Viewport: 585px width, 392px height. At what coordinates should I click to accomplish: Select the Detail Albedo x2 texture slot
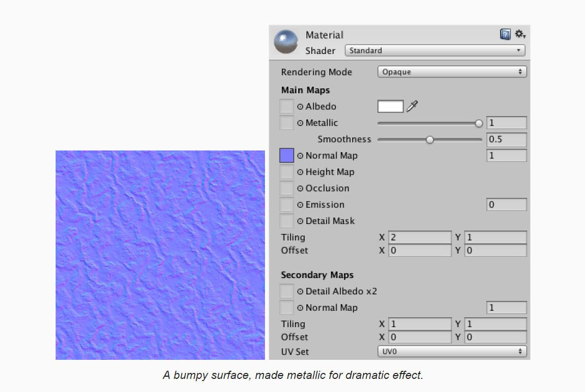287,291
